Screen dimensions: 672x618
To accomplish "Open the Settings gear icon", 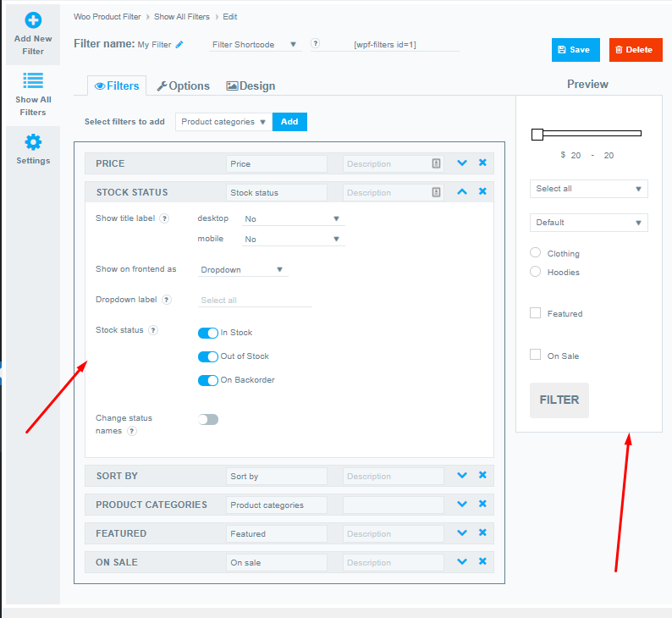I will click(x=33, y=141).
